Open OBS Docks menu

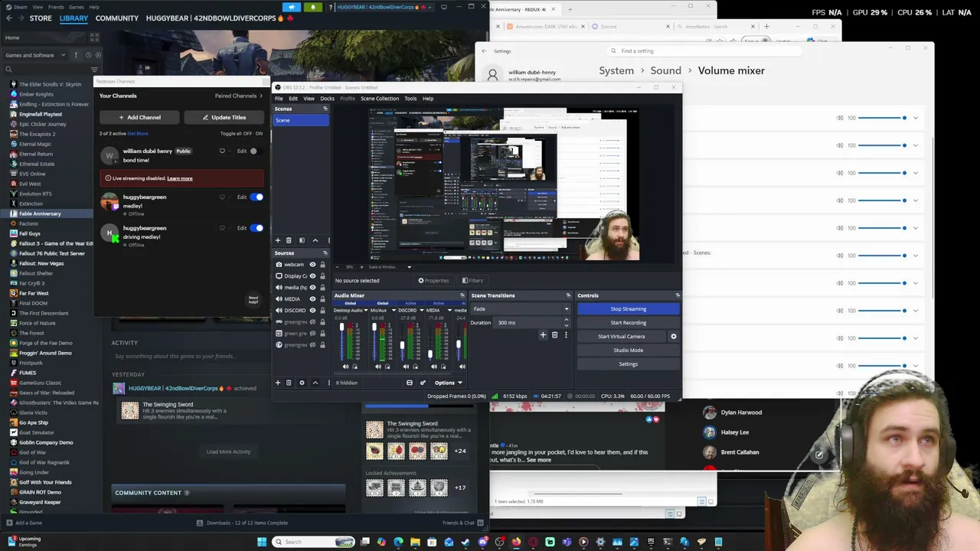327,99
